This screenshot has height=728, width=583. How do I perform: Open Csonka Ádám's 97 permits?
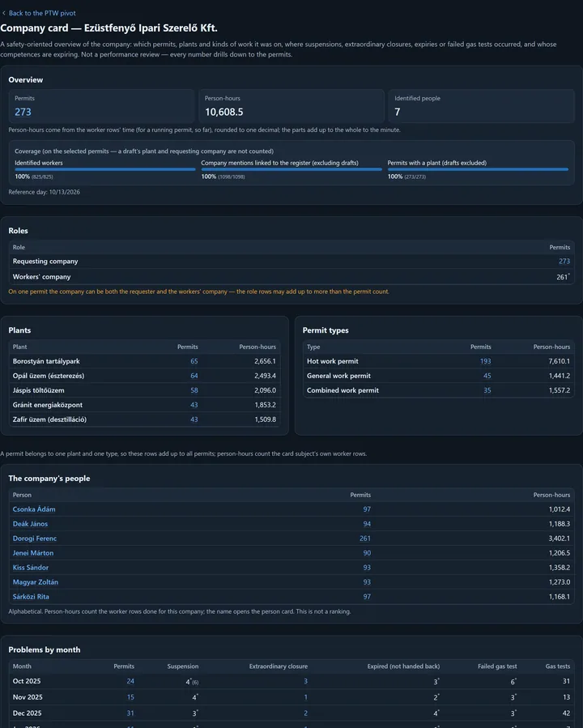[x=367, y=509]
